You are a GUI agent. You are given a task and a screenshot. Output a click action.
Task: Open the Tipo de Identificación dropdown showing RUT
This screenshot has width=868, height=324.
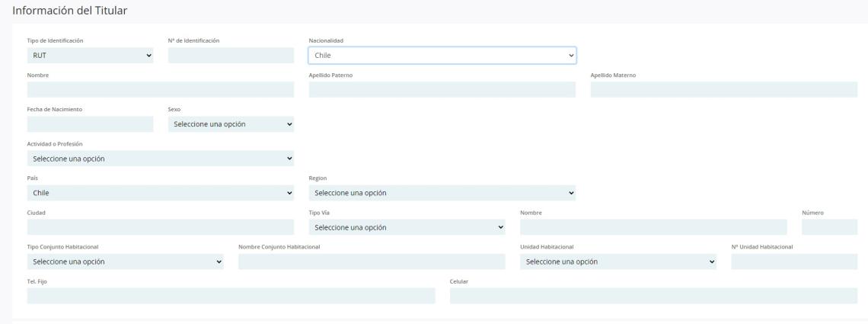coord(90,56)
